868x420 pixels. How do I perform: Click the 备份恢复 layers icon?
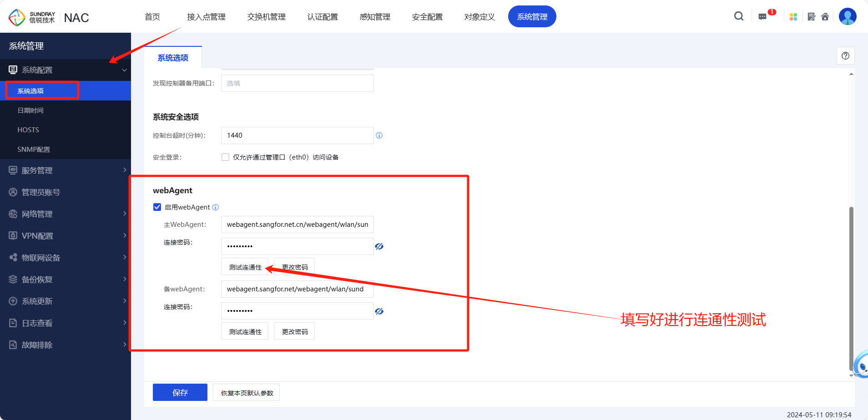[x=13, y=279]
